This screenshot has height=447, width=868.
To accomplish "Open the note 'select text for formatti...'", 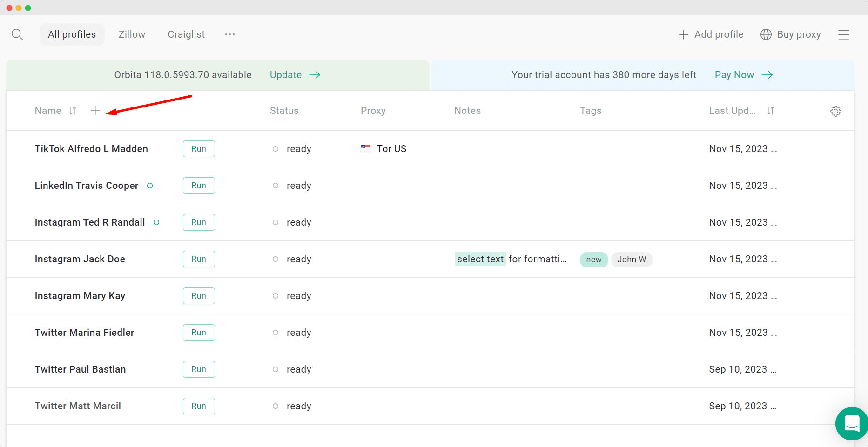I will point(511,259).
